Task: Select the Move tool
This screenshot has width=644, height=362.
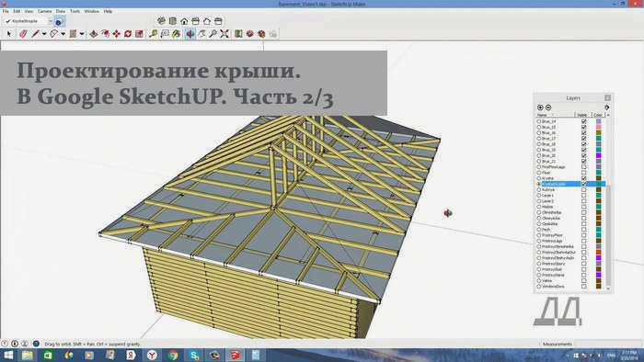Action: pyautogui.click(x=117, y=34)
